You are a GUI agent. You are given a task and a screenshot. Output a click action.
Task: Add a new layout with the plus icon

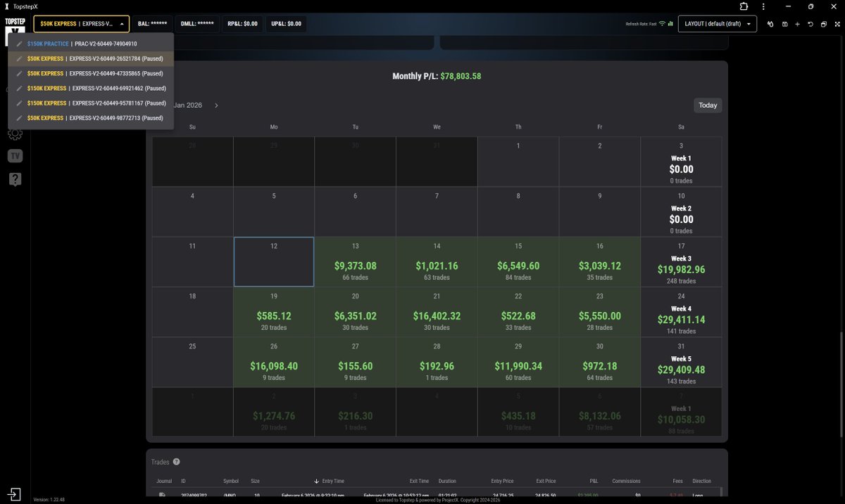click(x=797, y=24)
